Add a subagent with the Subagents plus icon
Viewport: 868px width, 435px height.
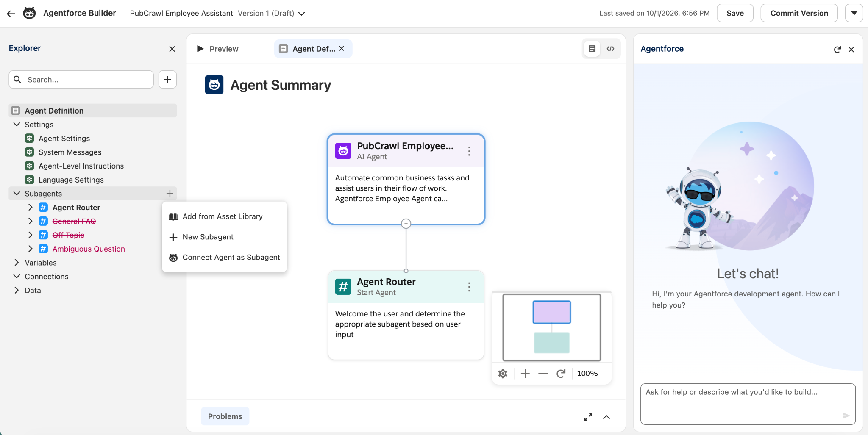(x=170, y=194)
